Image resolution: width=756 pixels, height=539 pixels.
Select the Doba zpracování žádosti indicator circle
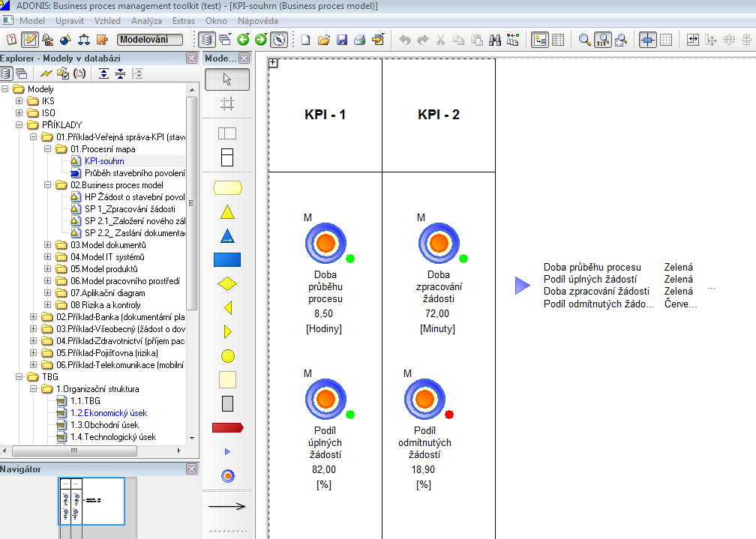(x=439, y=243)
